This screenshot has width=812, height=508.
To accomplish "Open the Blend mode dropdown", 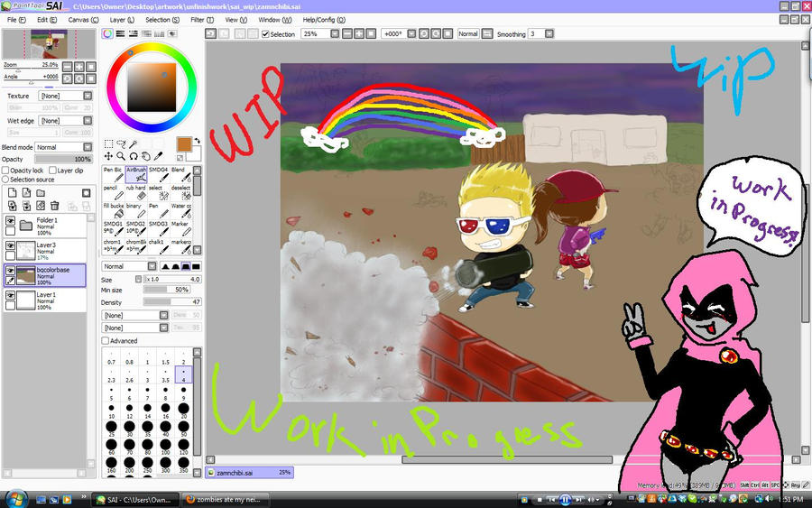I will [63, 147].
